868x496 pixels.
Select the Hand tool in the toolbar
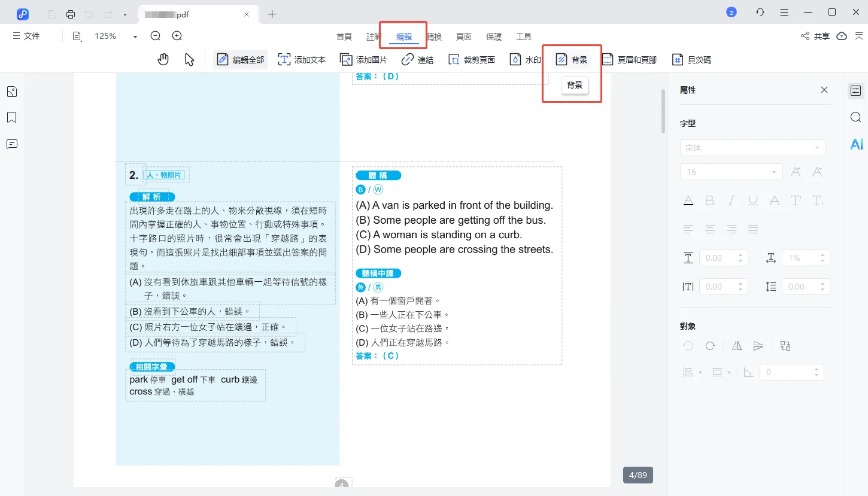pyautogui.click(x=163, y=59)
